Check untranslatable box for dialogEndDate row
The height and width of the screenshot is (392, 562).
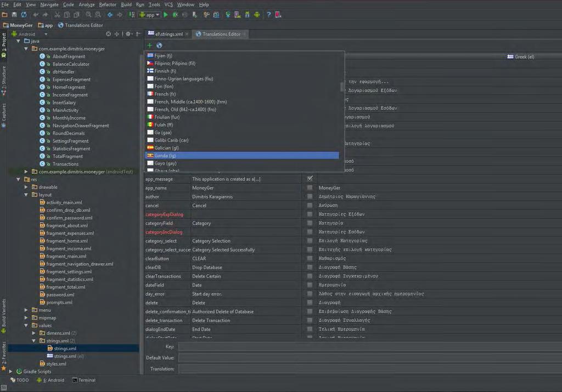coord(310,329)
